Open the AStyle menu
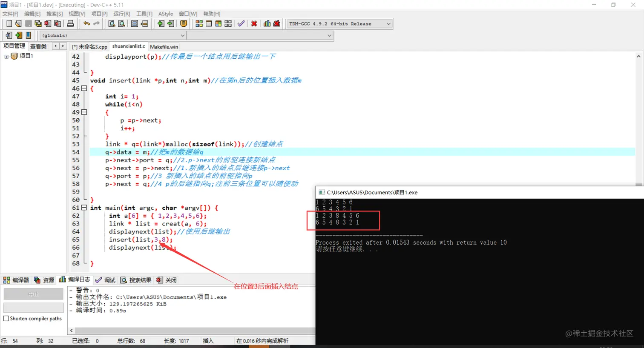Image resolution: width=644 pixels, height=348 pixels. coord(166,14)
